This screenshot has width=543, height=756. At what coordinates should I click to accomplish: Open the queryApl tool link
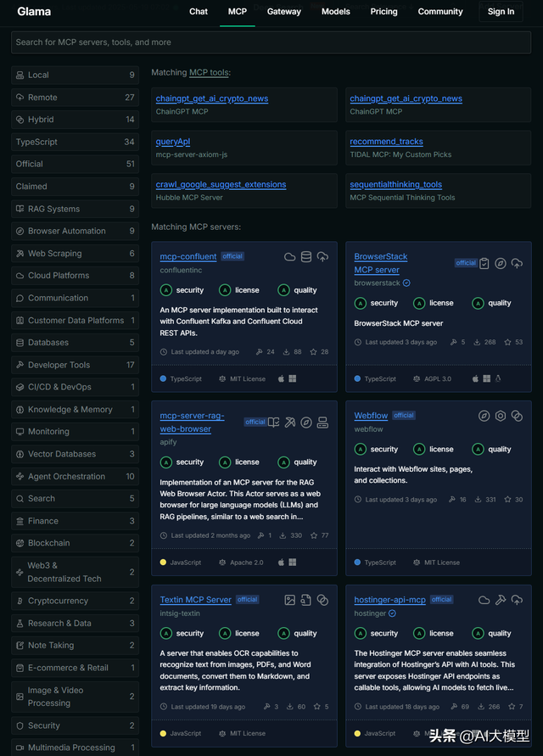click(x=172, y=142)
